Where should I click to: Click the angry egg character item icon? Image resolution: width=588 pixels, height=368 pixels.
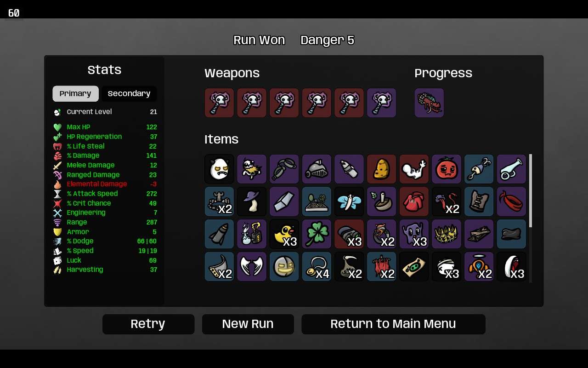tap(219, 169)
